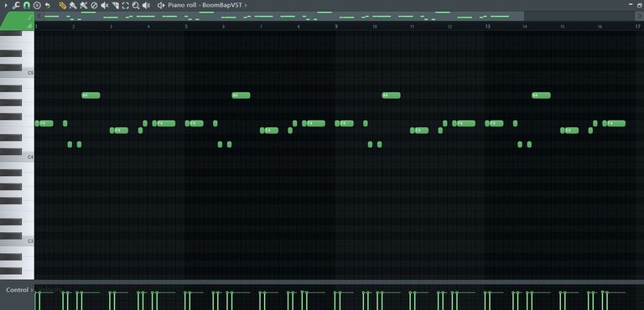Select the Delete tool circle-slash icon
The height and width of the screenshot is (310, 644).
[94, 5]
